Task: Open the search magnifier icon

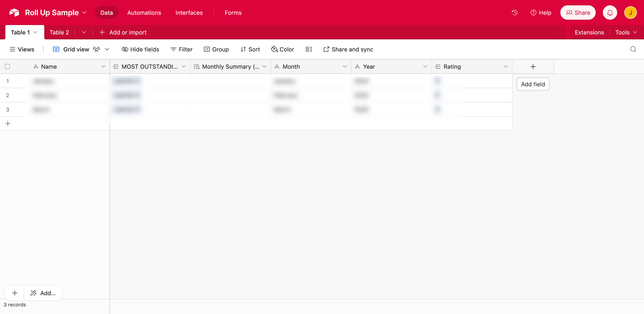Action: (633, 49)
